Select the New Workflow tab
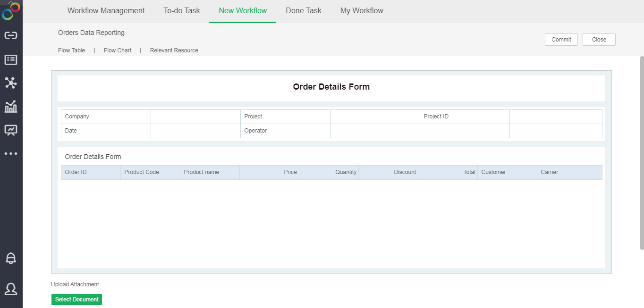 pyautogui.click(x=243, y=10)
